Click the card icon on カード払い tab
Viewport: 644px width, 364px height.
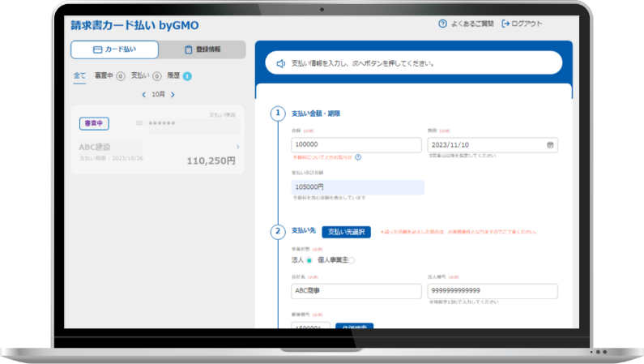[x=97, y=50]
